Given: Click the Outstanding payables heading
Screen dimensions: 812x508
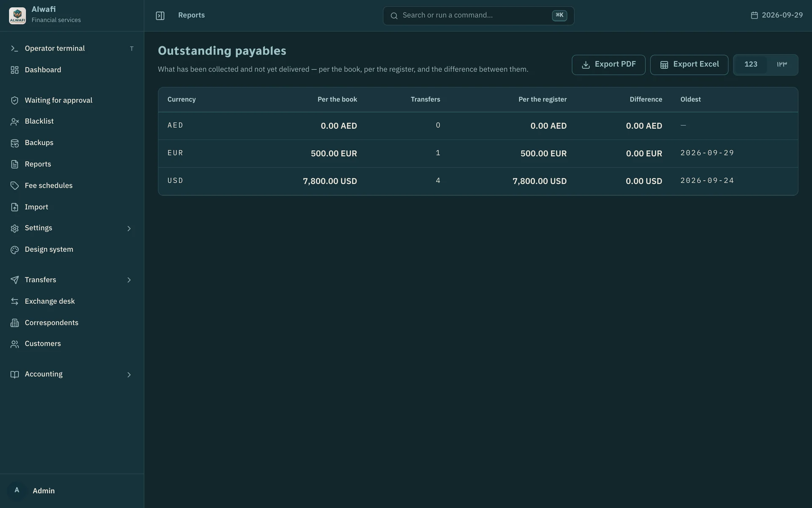Looking at the screenshot, I should click(222, 51).
